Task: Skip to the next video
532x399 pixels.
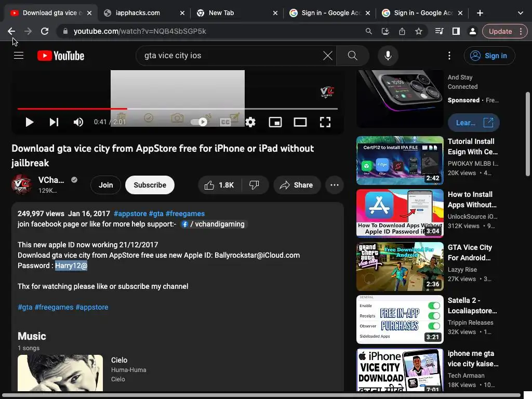Action: (x=54, y=122)
